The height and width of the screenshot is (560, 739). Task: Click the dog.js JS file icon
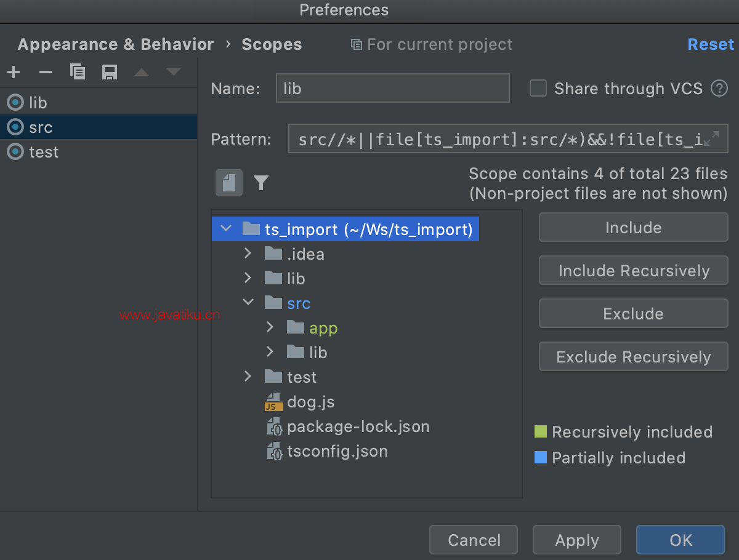(x=273, y=402)
